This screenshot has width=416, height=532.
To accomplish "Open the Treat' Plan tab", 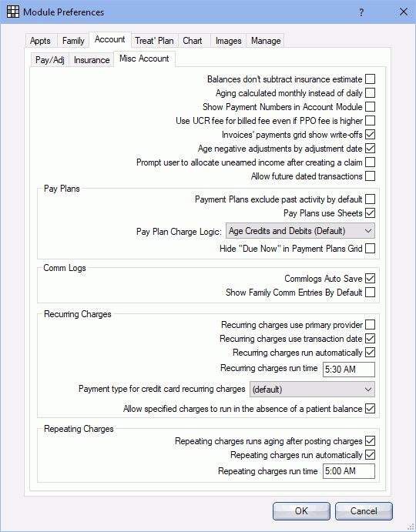I will pos(154,41).
